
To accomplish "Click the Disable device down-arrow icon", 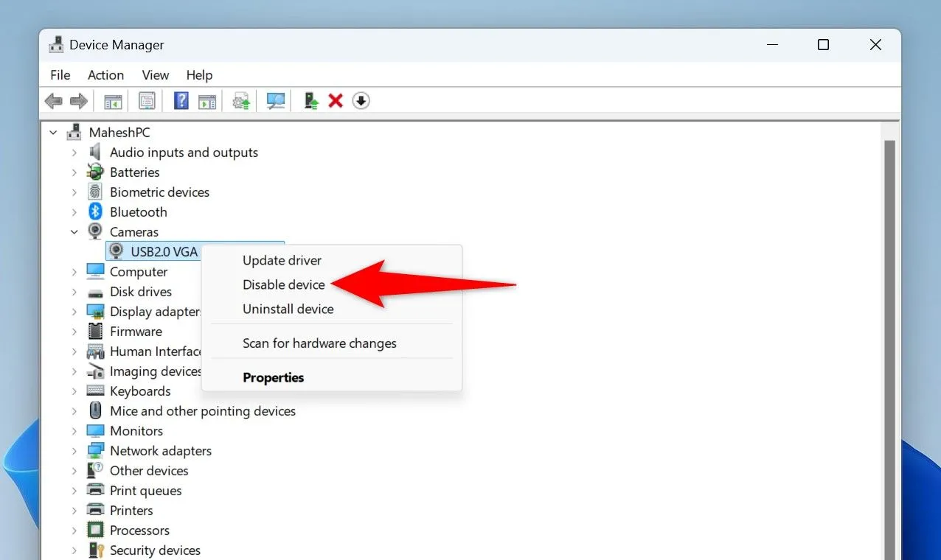I will tap(361, 100).
